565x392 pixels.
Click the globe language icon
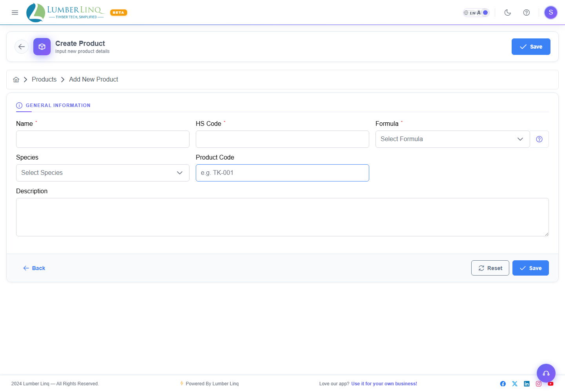[x=466, y=13]
